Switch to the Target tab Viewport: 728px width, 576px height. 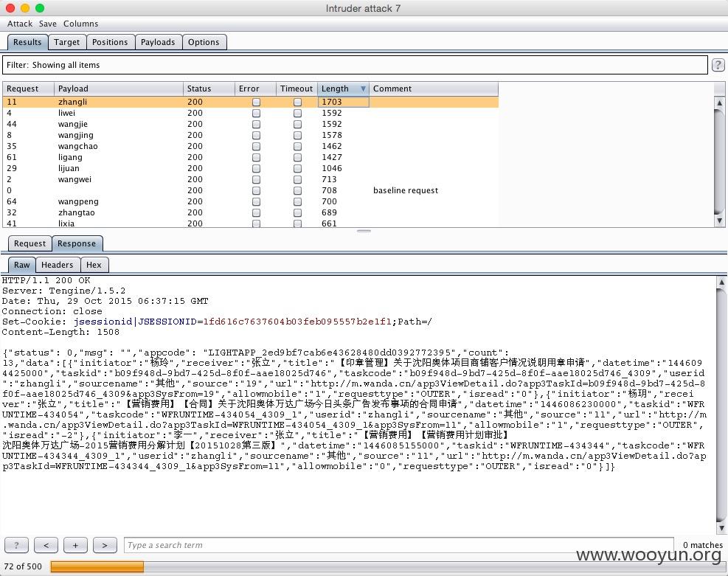[67, 42]
